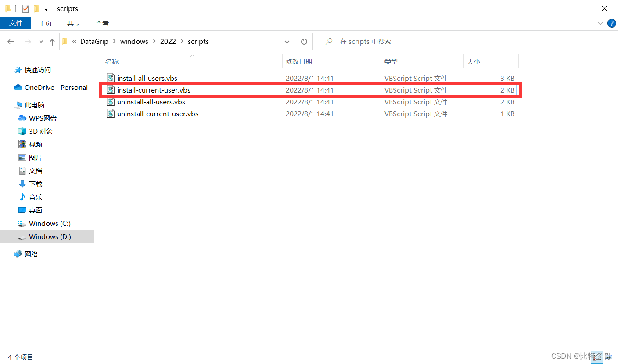Sort by 大小 column header
Screen dimensions: 618x364
point(474,62)
